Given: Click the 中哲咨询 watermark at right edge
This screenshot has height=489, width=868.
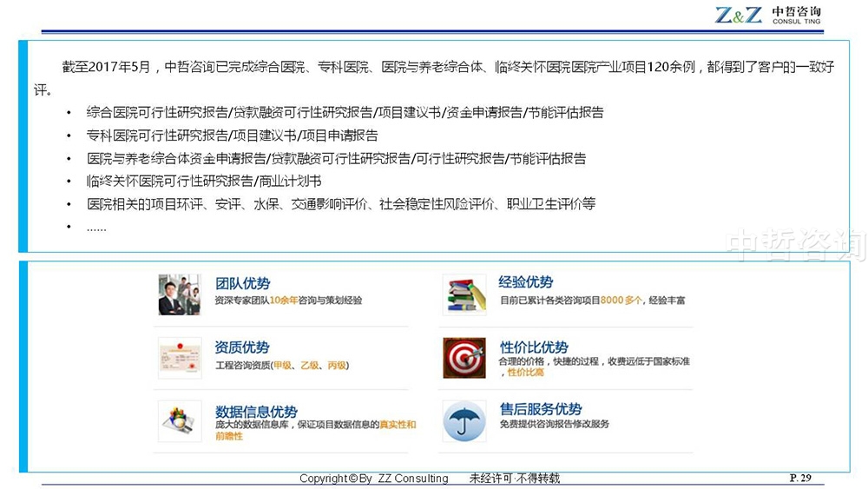Looking at the screenshot, I should pos(795,246).
